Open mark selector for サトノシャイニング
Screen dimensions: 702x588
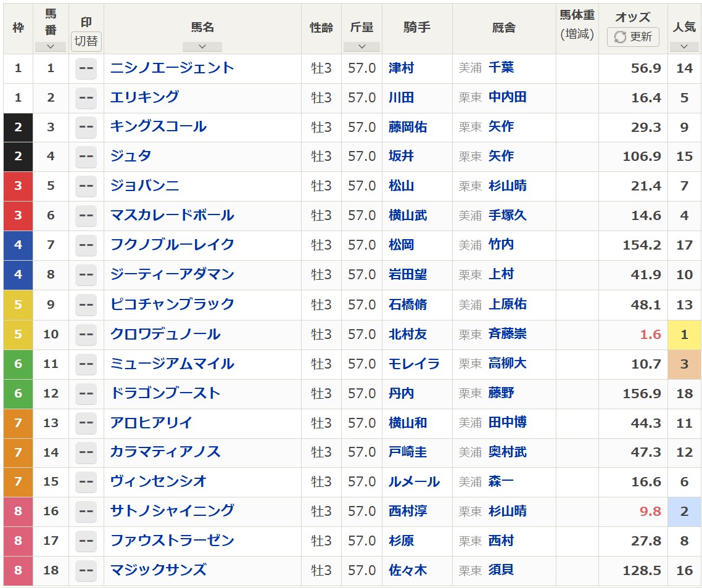click(86, 512)
